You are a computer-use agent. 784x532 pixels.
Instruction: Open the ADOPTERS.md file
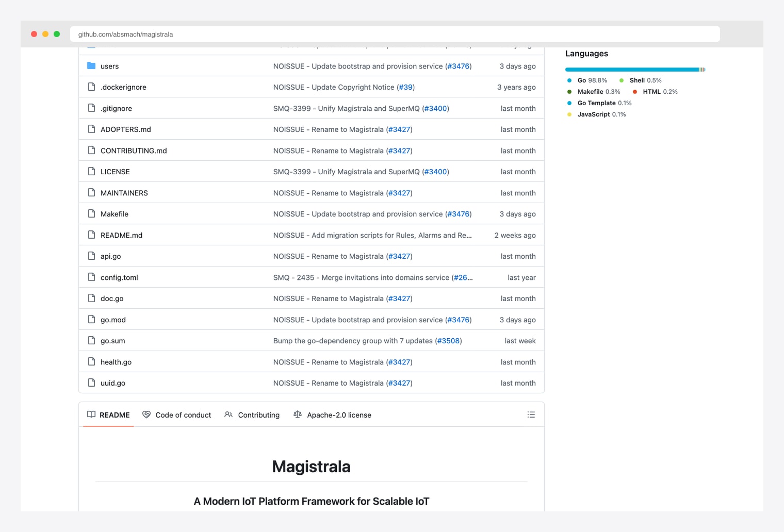point(126,129)
